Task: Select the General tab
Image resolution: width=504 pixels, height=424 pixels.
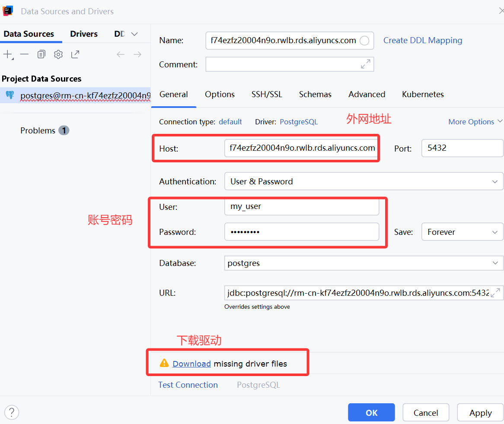Action: (174, 95)
